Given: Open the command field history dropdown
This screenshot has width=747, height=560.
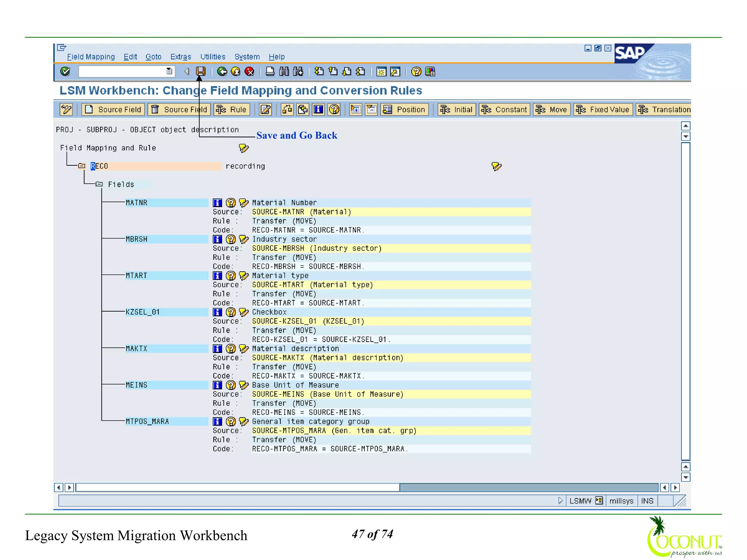Looking at the screenshot, I should [x=169, y=71].
